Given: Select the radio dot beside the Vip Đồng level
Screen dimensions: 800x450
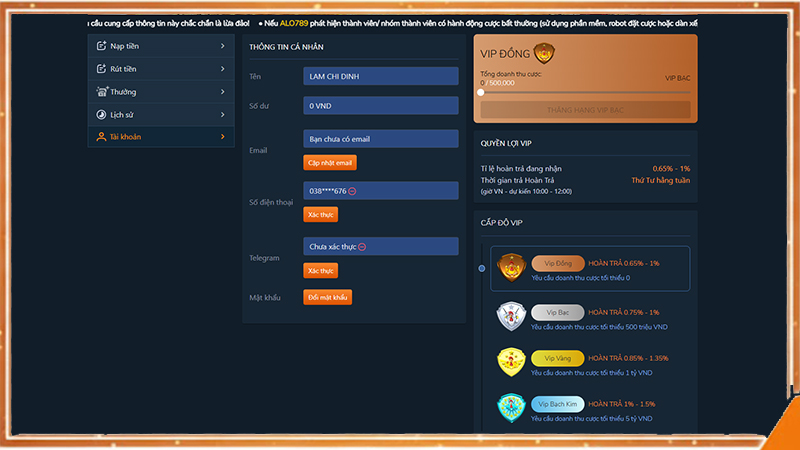Looking at the screenshot, I should point(482,268).
